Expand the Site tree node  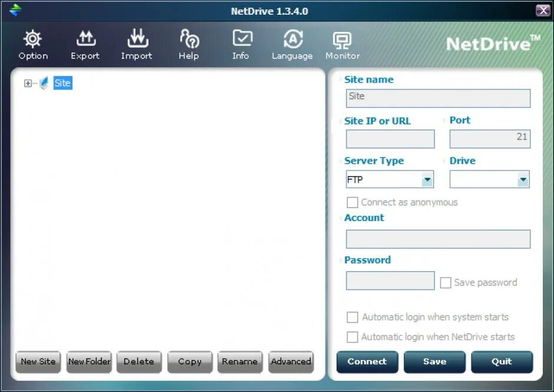tap(28, 83)
